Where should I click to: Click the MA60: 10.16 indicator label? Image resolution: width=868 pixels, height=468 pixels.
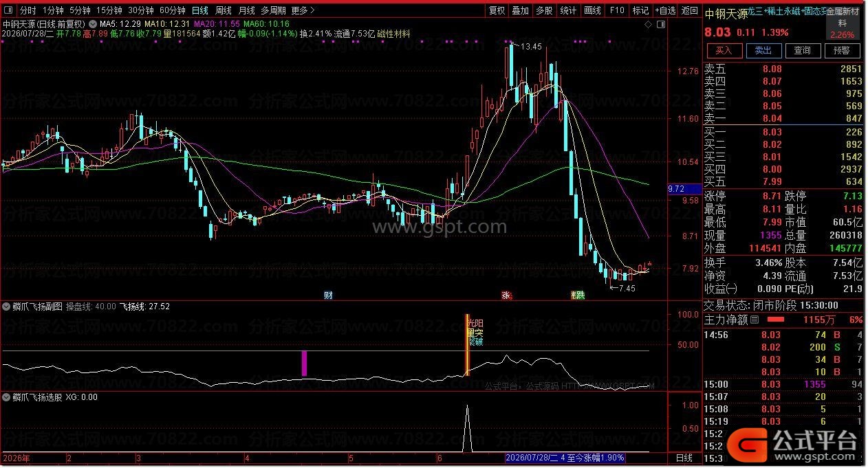coord(265,24)
